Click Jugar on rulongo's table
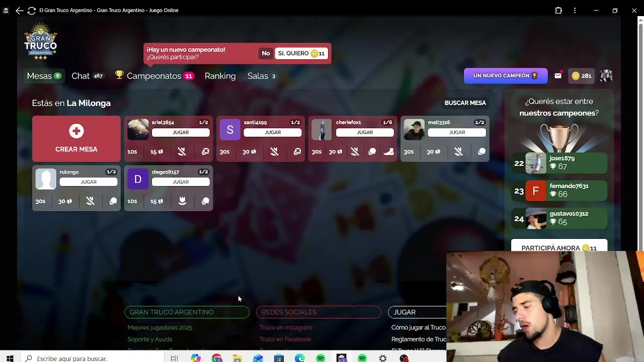This screenshot has width=644, height=362. pyautogui.click(x=89, y=182)
